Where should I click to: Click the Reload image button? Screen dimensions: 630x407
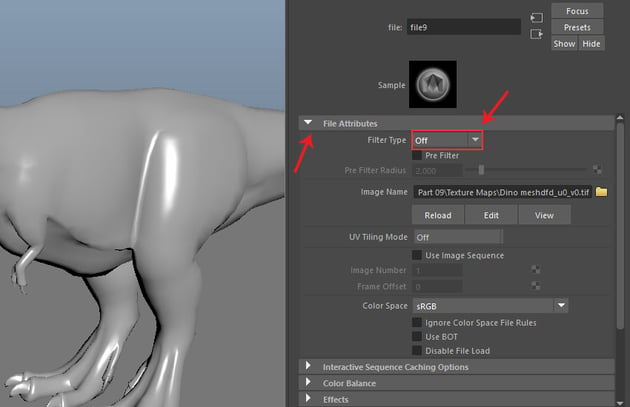click(438, 215)
